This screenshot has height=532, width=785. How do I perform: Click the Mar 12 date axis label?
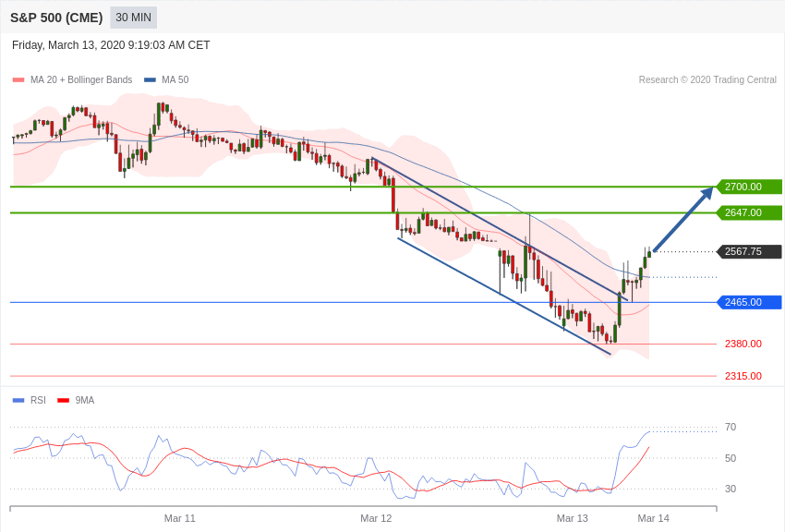coord(376,518)
